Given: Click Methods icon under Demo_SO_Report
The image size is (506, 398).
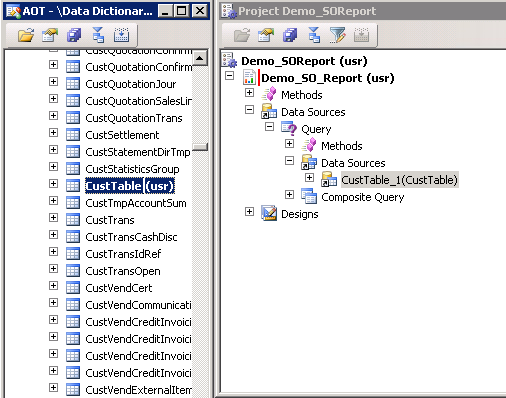Looking at the screenshot, I should tap(269, 94).
